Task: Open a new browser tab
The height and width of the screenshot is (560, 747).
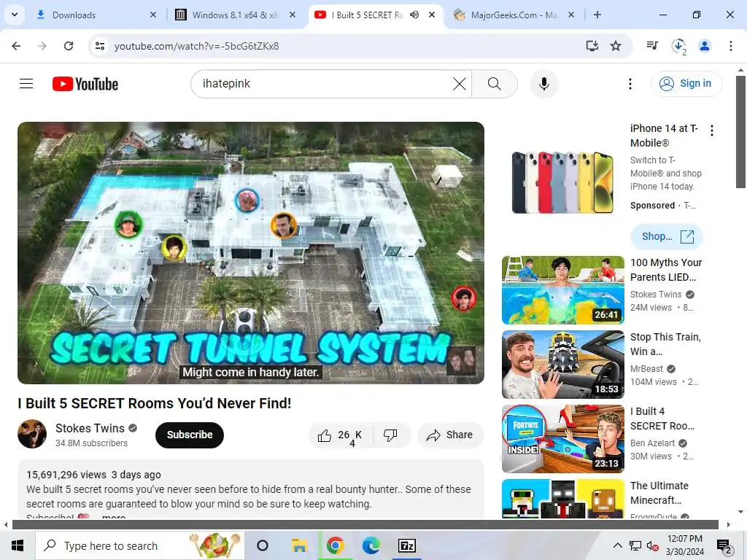Action: 597,15
